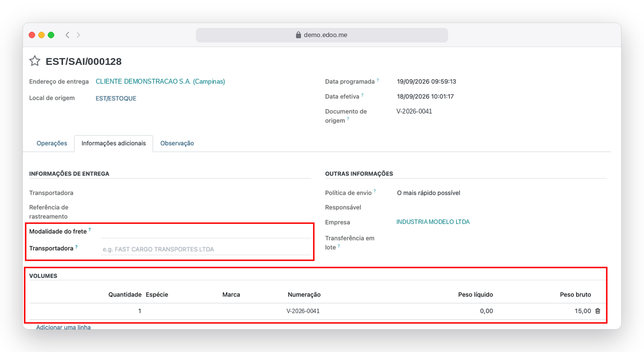Screen dimensions: 644x352
Task: Click the lock icon in address bar
Action: (298, 35)
